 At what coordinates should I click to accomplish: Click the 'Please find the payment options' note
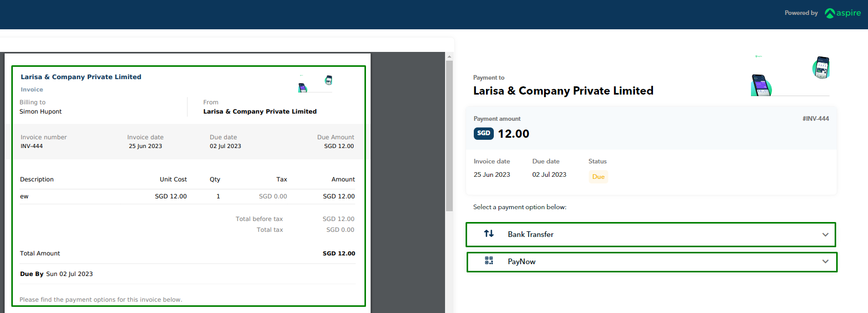coord(101,300)
